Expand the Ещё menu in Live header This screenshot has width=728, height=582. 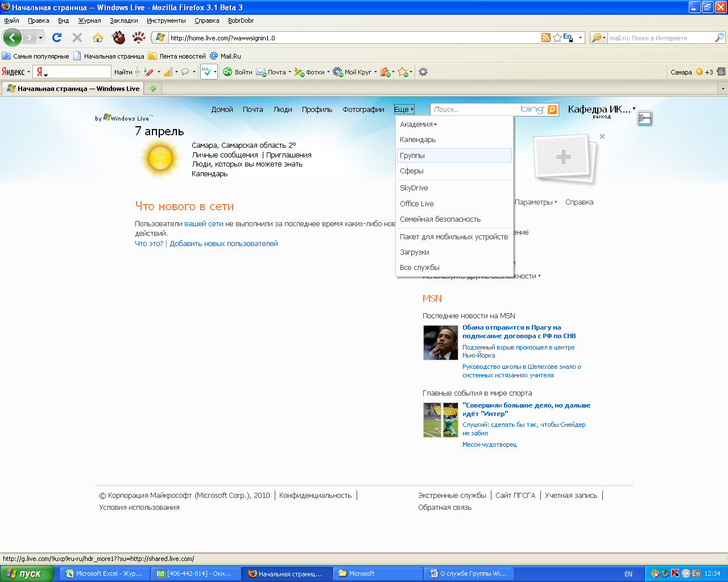[x=404, y=110]
